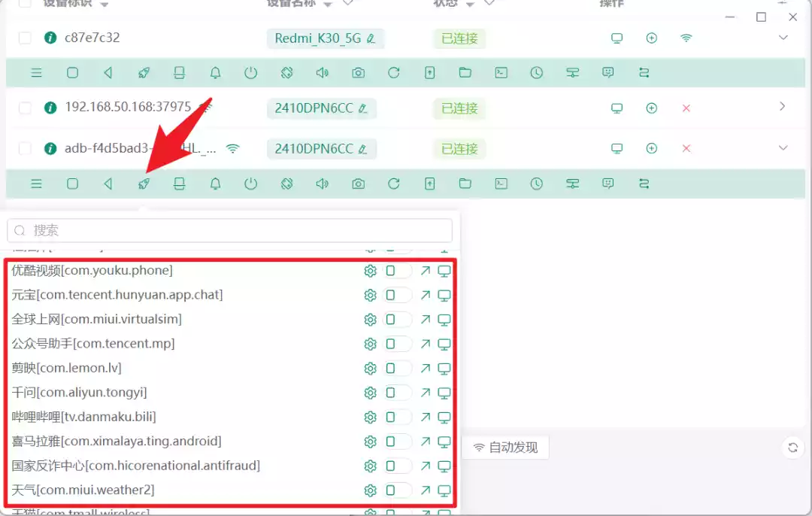Select 天气[com.miui.weather2] list entry

pos(83,490)
